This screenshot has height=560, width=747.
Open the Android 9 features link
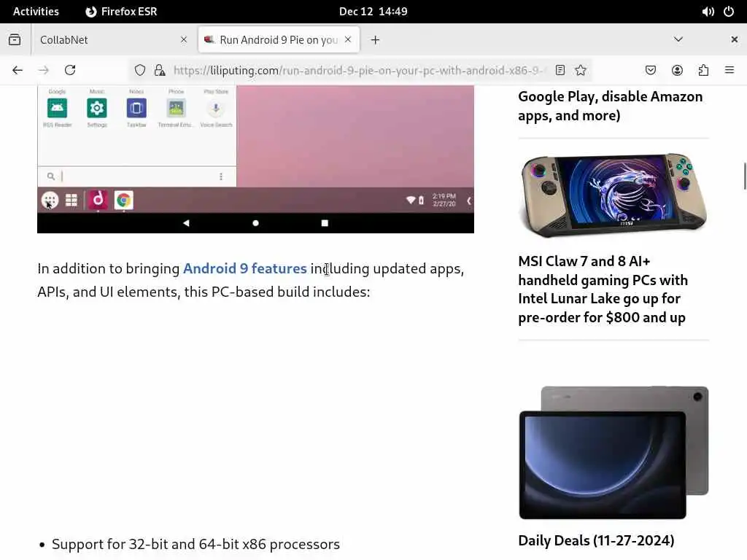245,268
